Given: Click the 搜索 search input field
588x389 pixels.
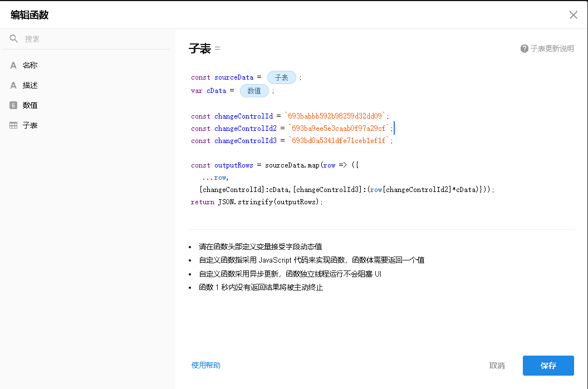Looking at the screenshot, I should click(x=95, y=39).
